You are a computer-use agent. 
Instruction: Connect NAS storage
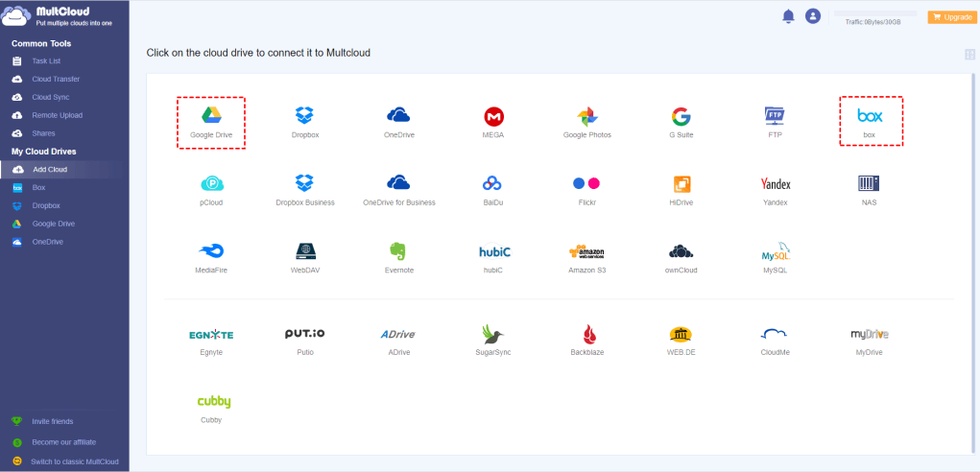coord(869,191)
